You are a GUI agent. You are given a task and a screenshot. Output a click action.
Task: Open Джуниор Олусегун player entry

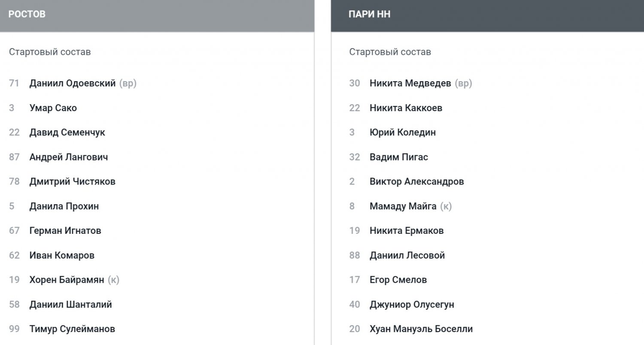pyautogui.click(x=412, y=305)
